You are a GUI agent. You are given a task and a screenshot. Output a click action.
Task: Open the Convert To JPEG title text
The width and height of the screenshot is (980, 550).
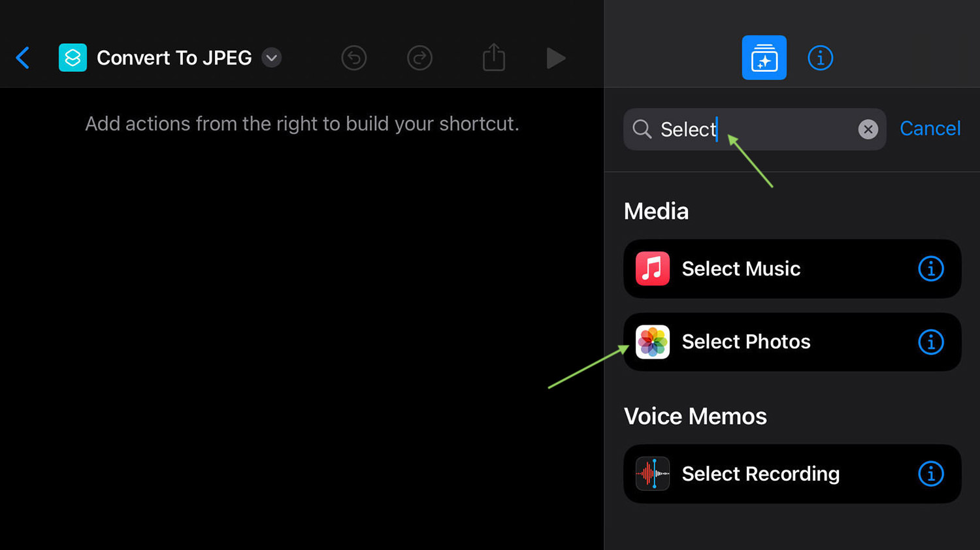coord(174,58)
